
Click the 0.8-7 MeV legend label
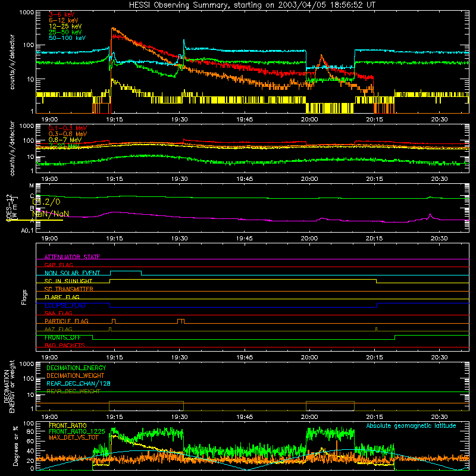65,140
